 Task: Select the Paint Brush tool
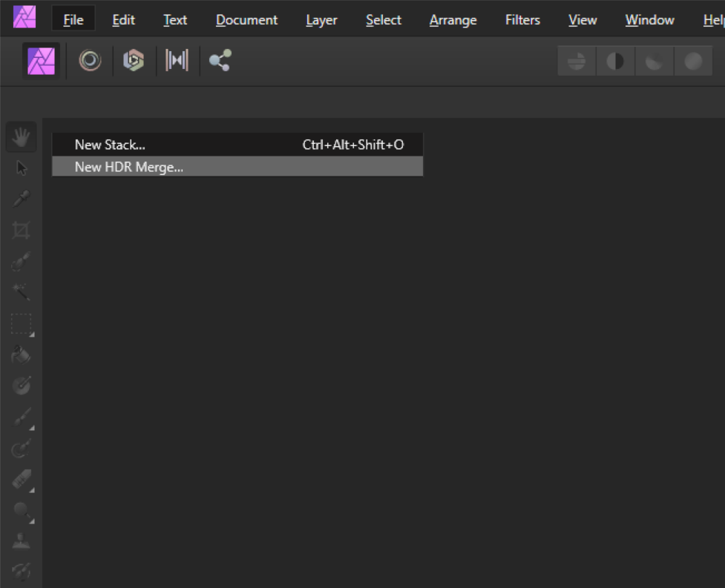pos(21,417)
